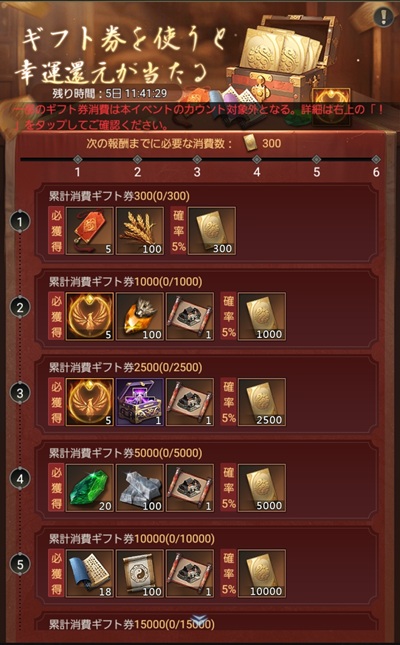The image size is (400, 645).
Task: Select the wheat reward icon with 100
Action: click(x=140, y=231)
